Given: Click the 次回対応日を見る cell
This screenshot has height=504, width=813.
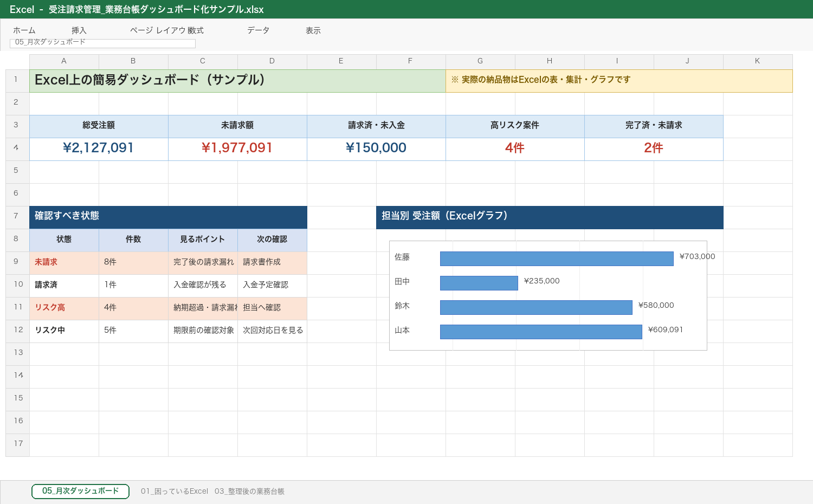Looking at the screenshot, I should (272, 331).
